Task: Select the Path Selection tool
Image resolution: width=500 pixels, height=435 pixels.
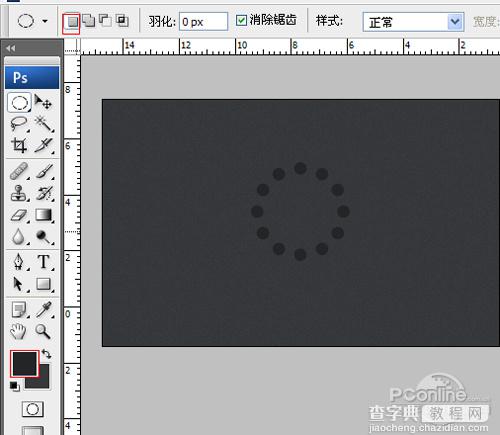Action: pyautogui.click(x=19, y=284)
